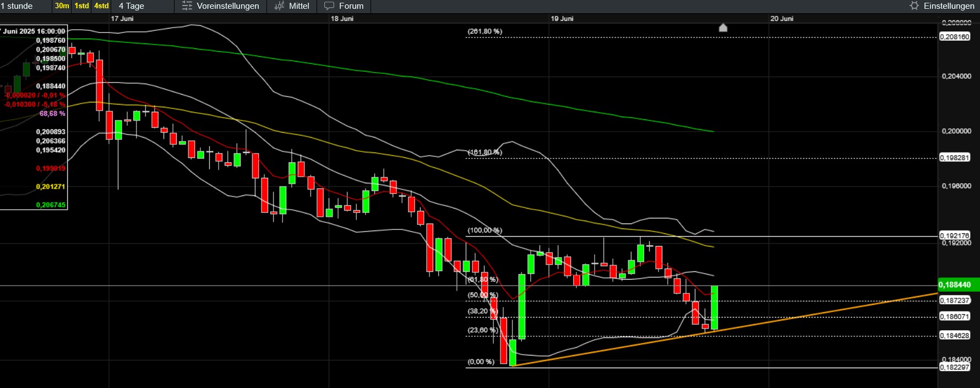Screen dimensions: 980x388
Task: Click the 19 Juni date marker
Action: (562, 19)
